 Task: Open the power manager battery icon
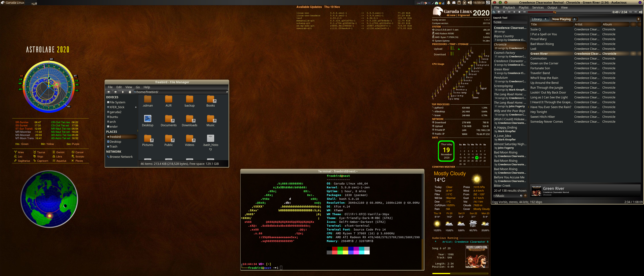pos(464,3)
